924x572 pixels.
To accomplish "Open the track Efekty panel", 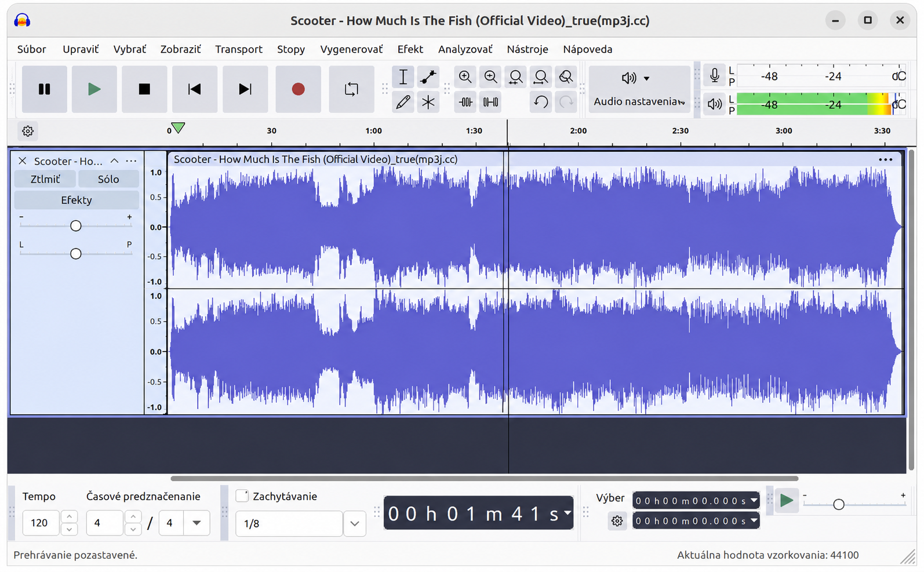I will pyautogui.click(x=77, y=200).
